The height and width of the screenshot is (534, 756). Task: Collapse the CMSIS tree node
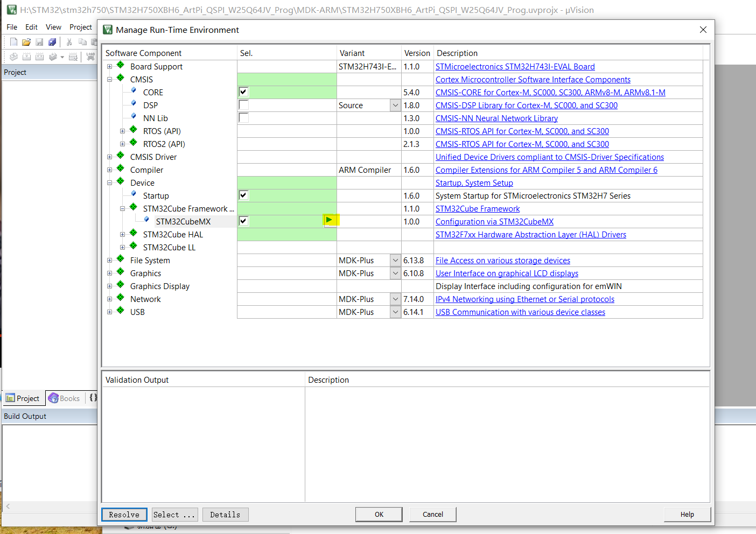pos(110,80)
